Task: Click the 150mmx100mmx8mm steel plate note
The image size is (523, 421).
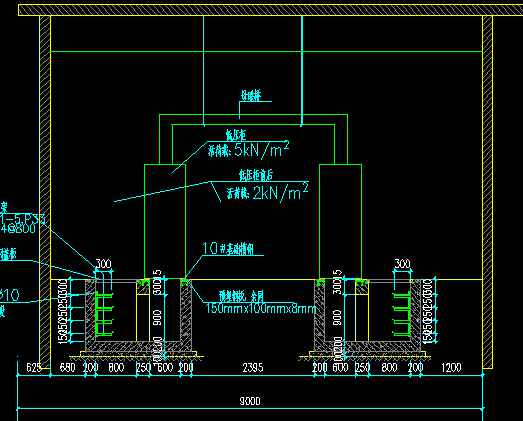Action: [261, 308]
